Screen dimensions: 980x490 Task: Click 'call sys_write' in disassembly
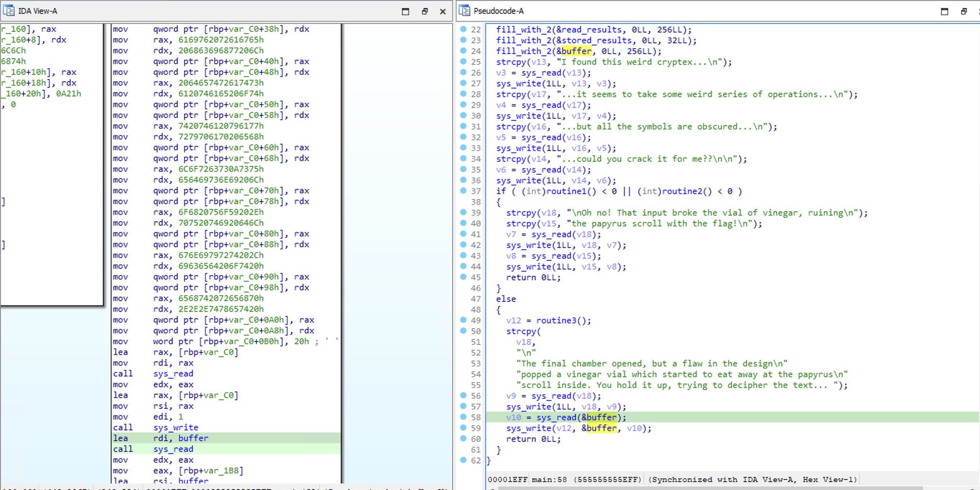click(x=156, y=427)
